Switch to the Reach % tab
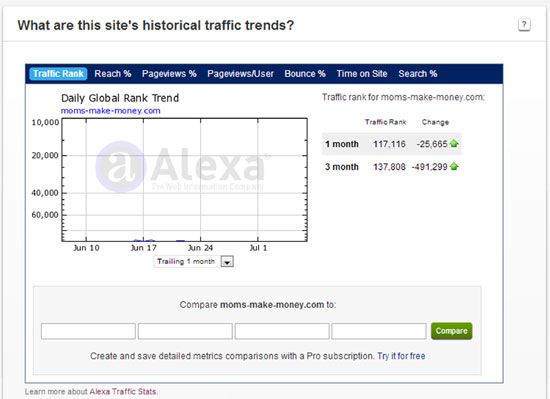The image size is (550, 399). (113, 74)
